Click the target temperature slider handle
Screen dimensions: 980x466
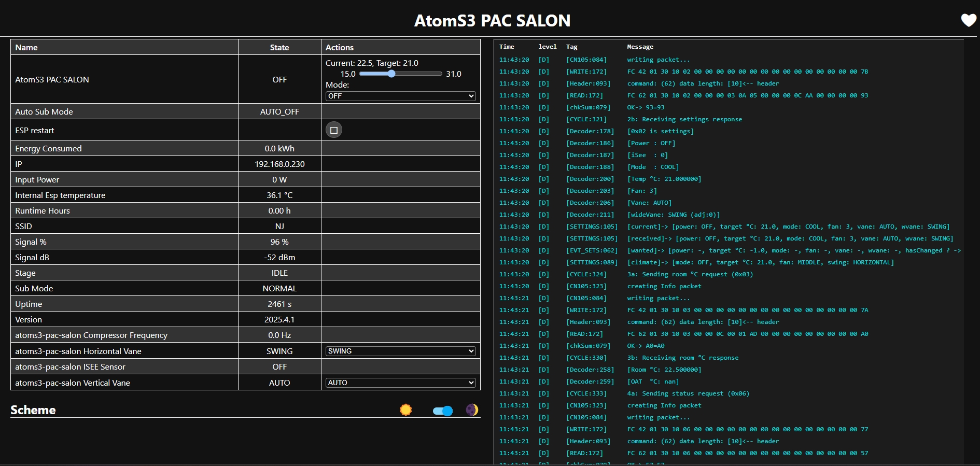point(391,74)
